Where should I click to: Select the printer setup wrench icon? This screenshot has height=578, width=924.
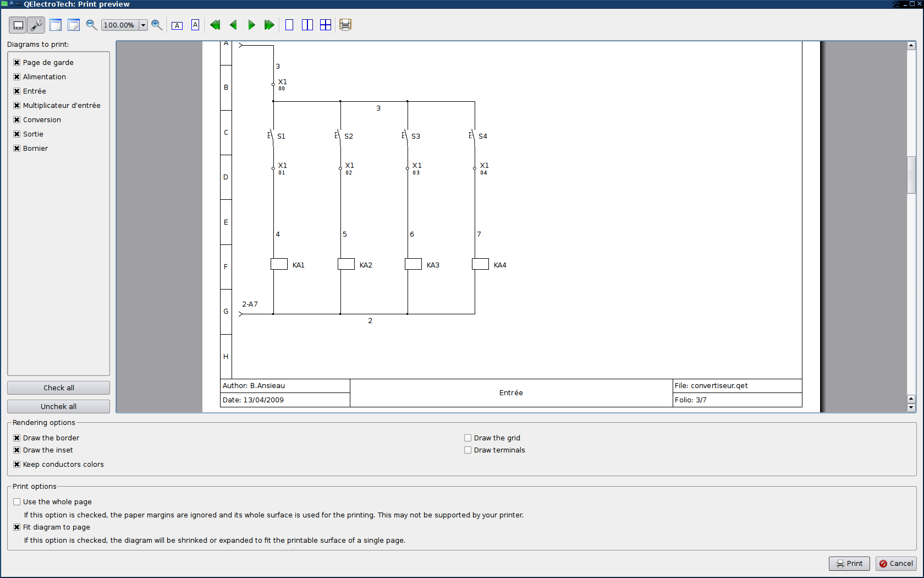(x=35, y=24)
